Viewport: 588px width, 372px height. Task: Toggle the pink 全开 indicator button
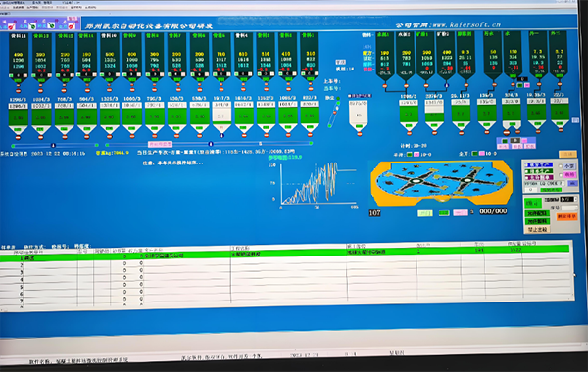coord(482,154)
